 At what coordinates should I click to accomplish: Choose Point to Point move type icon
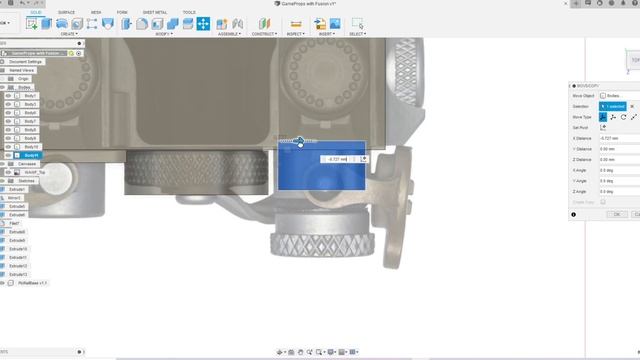click(x=633, y=117)
